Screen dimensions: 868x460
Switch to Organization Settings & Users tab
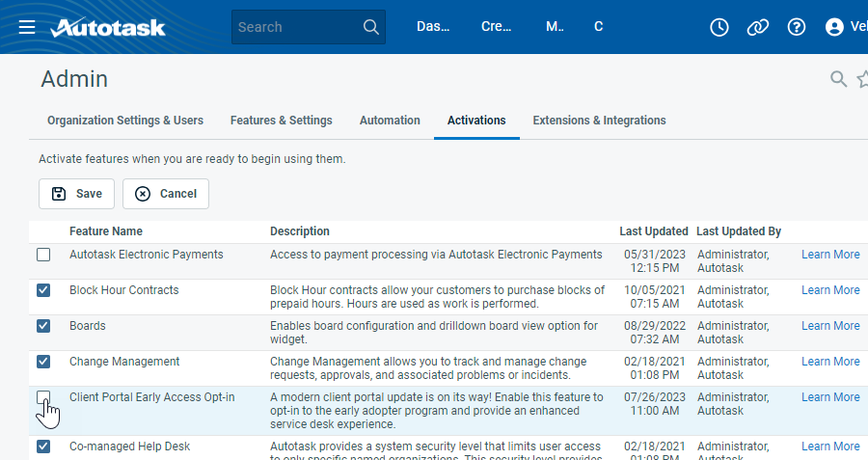(x=125, y=121)
